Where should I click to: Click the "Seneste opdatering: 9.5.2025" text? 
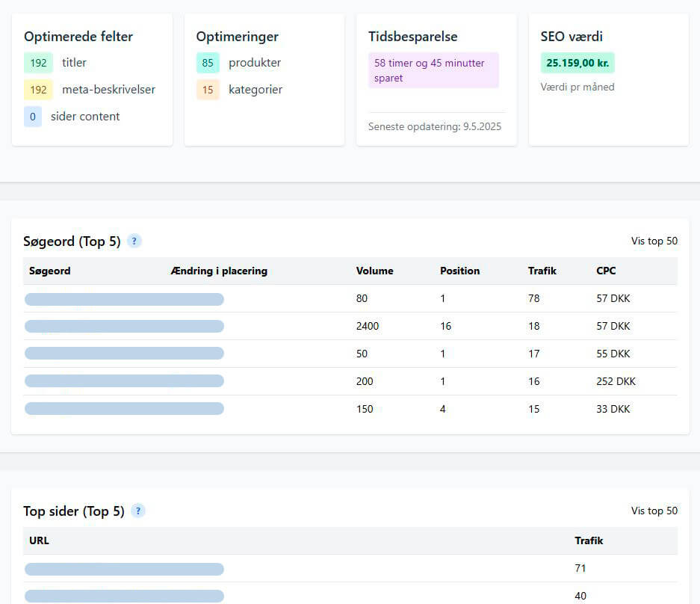[435, 126]
